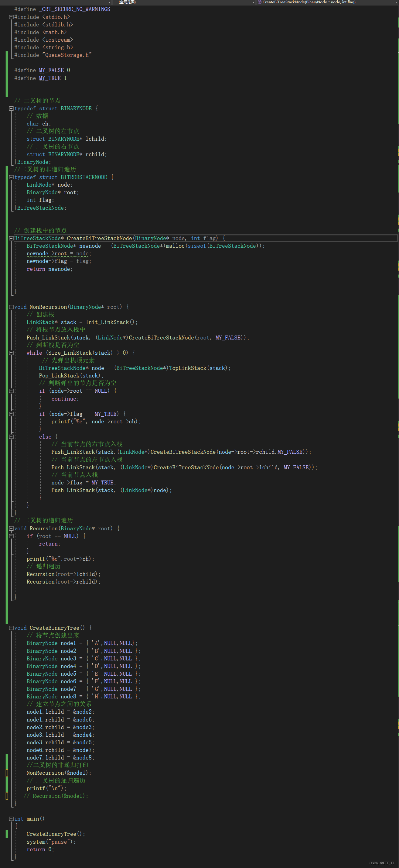Collapse the Recursion function
The width and height of the screenshot is (399, 868).
(x=11, y=528)
